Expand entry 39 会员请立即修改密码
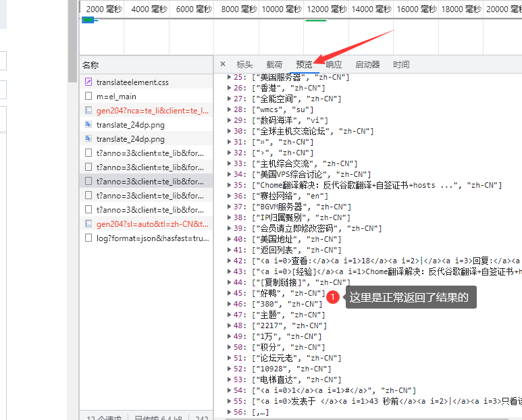This screenshot has width=522, height=420. point(229,228)
